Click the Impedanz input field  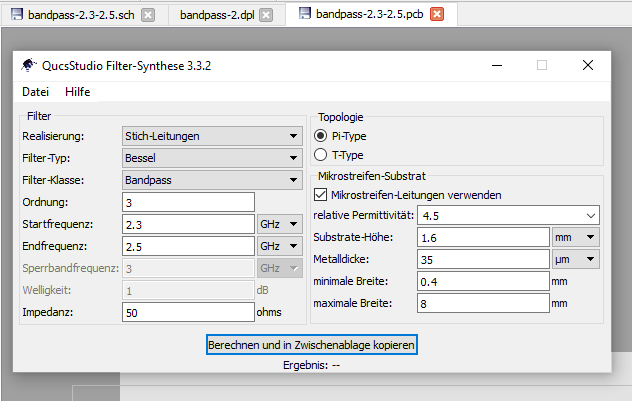pyautogui.click(x=188, y=312)
